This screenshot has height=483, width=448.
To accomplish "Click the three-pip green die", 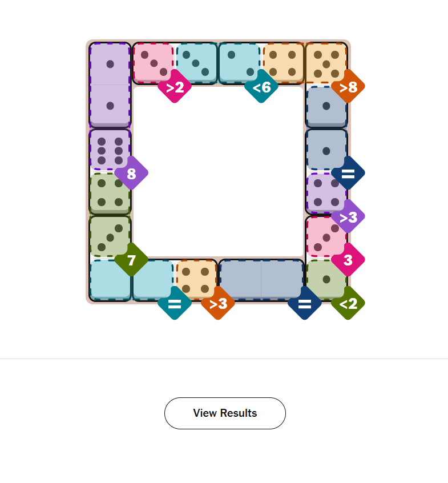I will (110, 236).
